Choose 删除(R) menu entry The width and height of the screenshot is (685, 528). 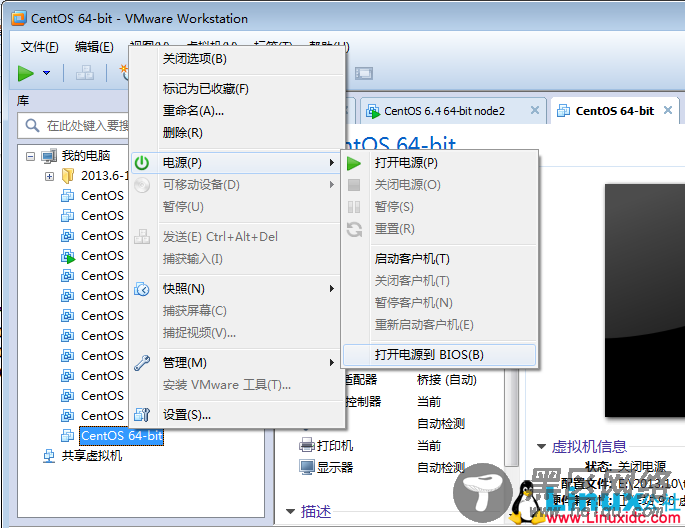(183, 132)
